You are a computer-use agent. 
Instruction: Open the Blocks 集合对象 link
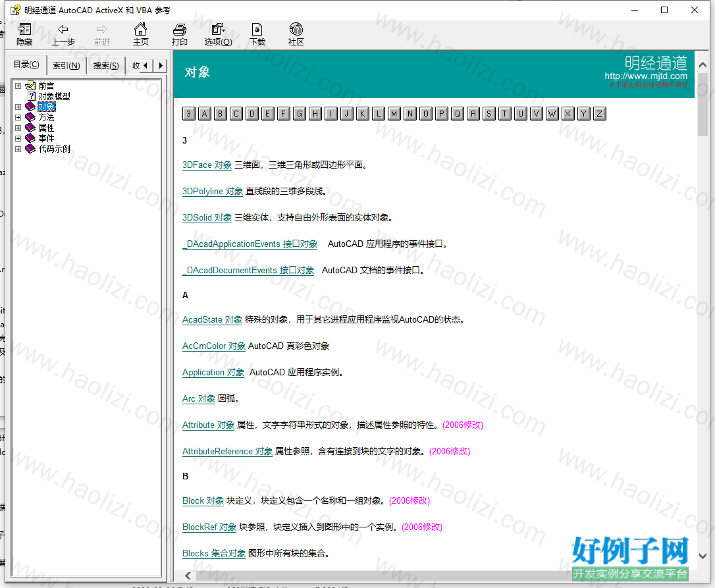coord(214,553)
